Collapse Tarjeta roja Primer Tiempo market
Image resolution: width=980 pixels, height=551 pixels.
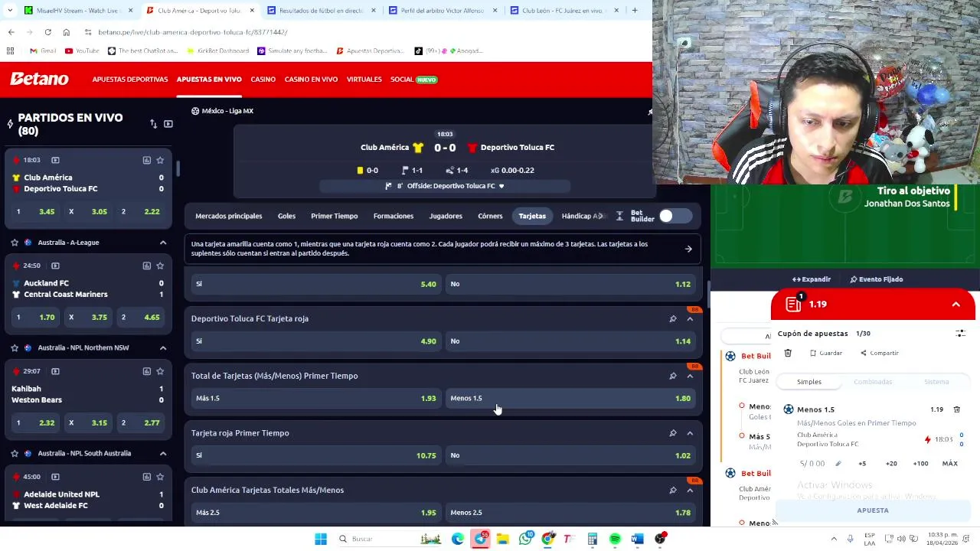[690, 433]
